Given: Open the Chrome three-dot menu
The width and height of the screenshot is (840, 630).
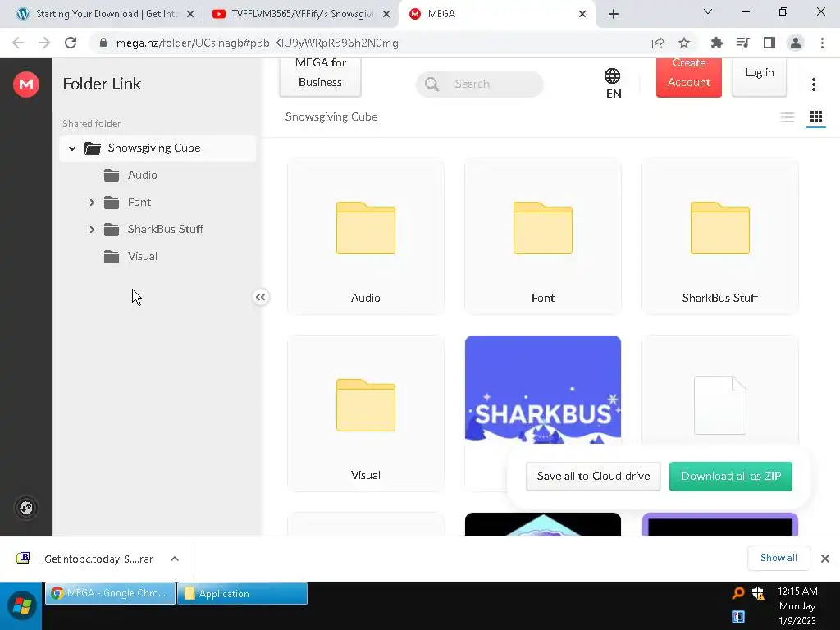Looking at the screenshot, I should [x=822, y=43].
